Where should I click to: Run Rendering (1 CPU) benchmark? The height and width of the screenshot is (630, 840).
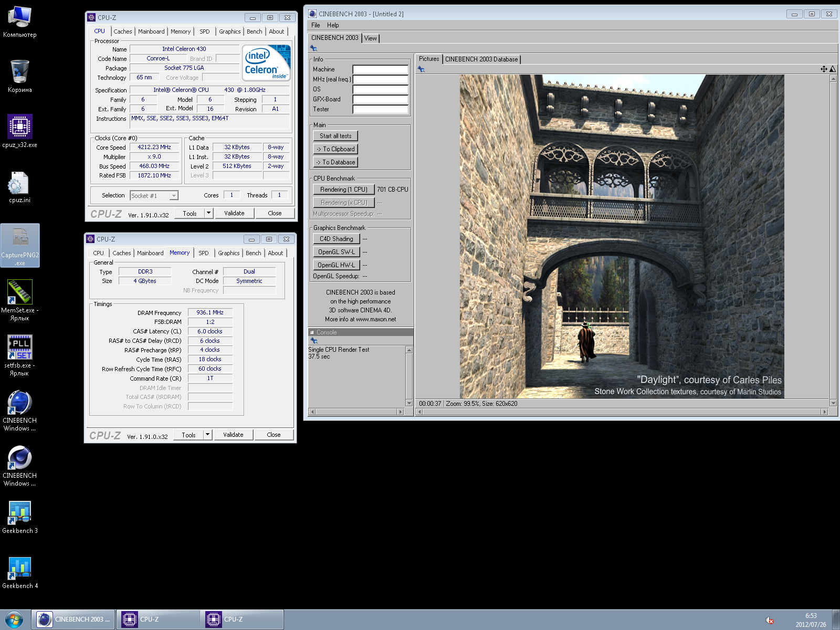pyautogui.click(x=344, y=190)
